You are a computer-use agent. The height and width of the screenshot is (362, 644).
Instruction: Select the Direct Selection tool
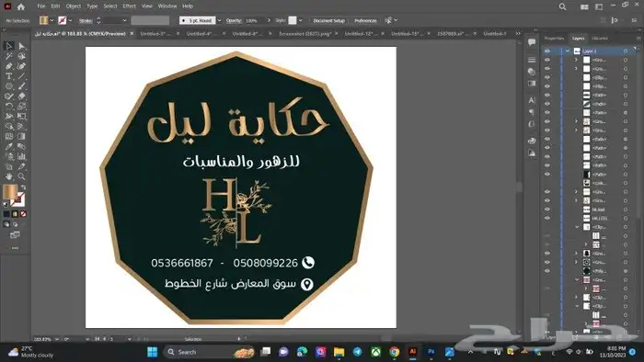pos(21,46)
